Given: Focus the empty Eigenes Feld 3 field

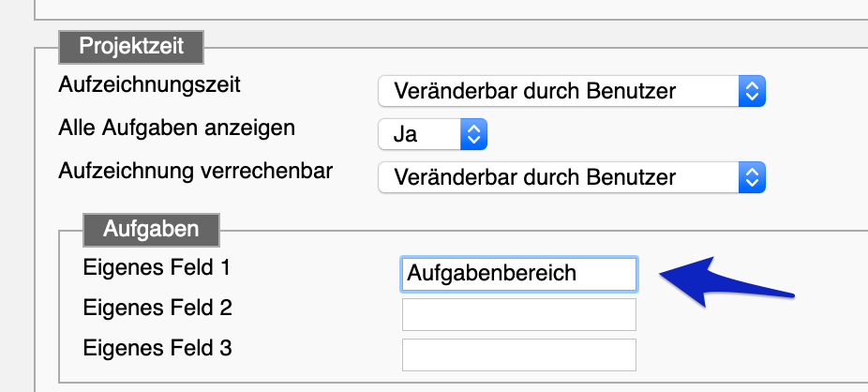Looking at the screenshot, I should 519,354.
